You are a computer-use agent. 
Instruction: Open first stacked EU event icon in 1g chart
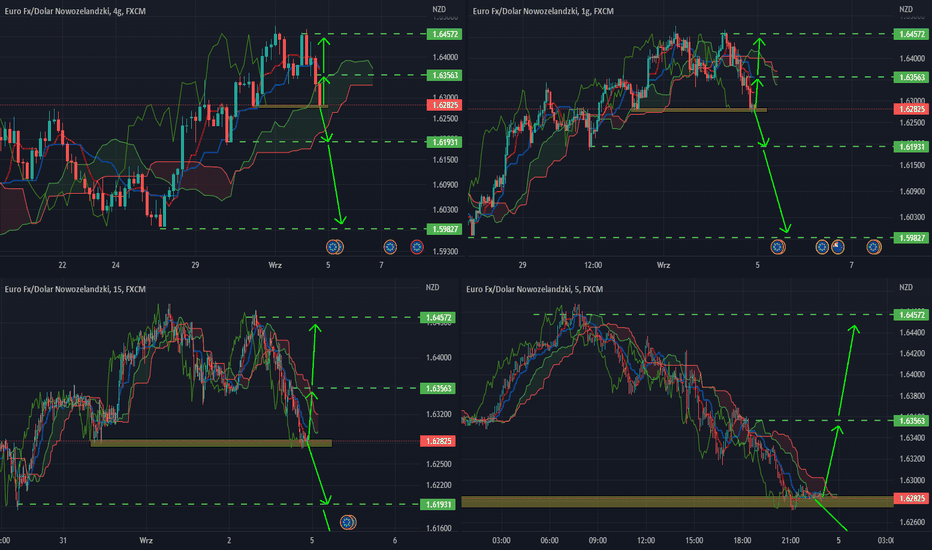(x=778, y=246)
